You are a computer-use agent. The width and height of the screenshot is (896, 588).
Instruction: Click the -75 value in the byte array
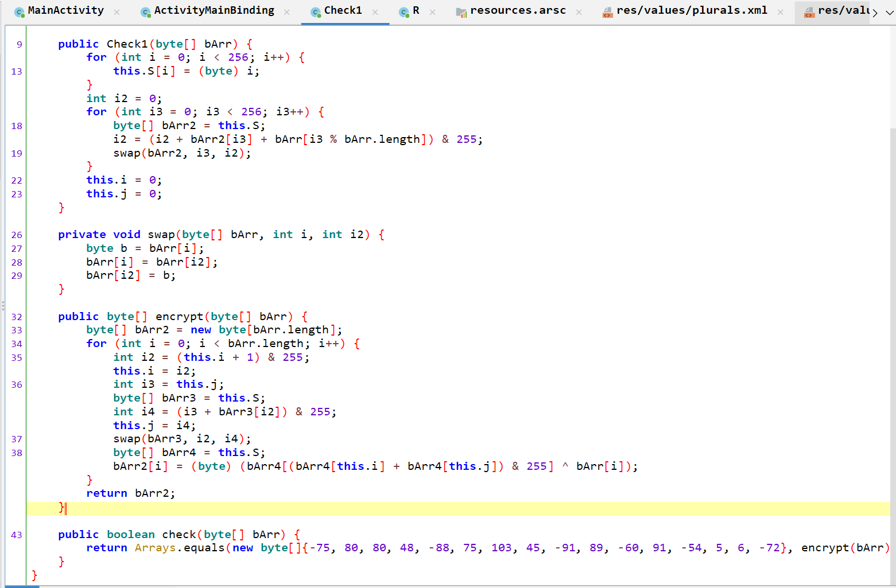(x=320, y=547)
